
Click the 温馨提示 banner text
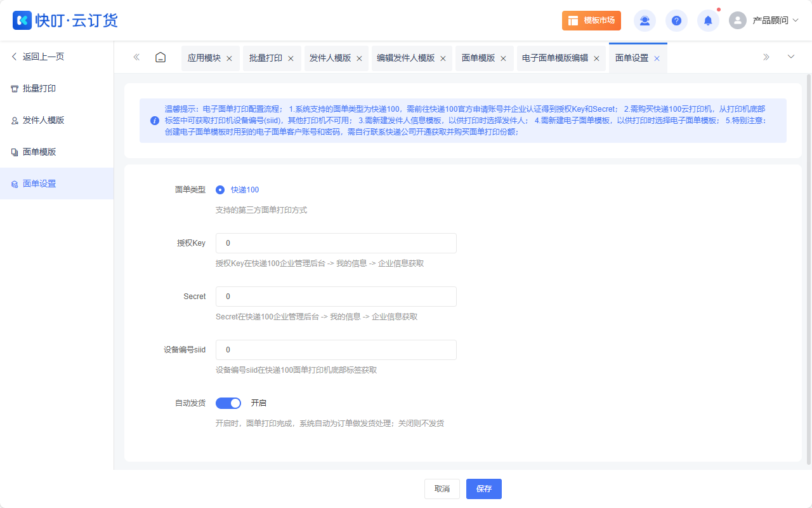(466, 121)
